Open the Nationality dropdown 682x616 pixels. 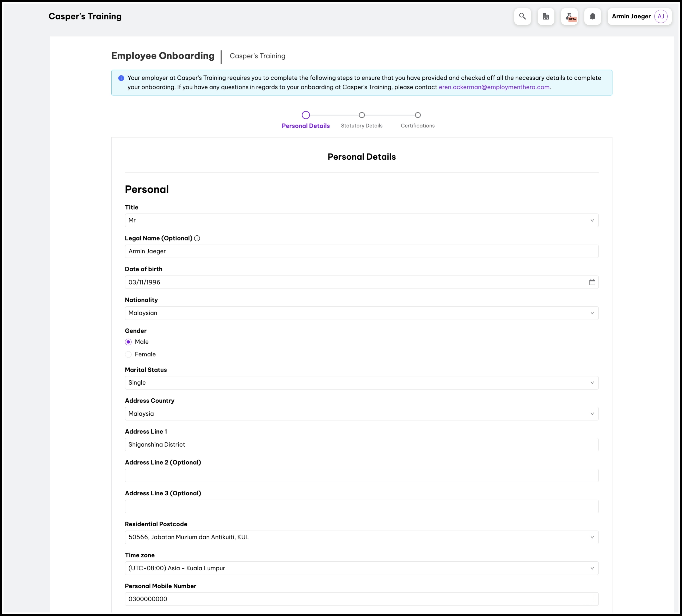click(x=361, y=313)
